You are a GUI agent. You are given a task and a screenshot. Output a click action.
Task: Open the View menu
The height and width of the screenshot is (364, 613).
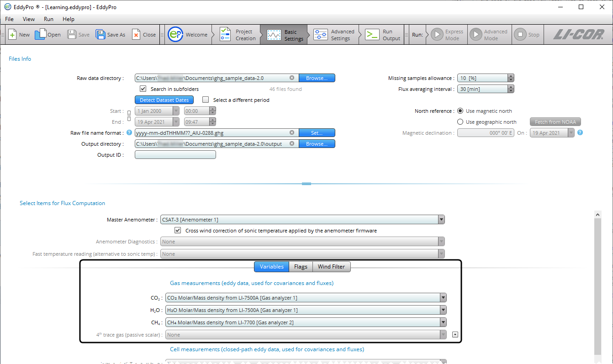(29, 19)
